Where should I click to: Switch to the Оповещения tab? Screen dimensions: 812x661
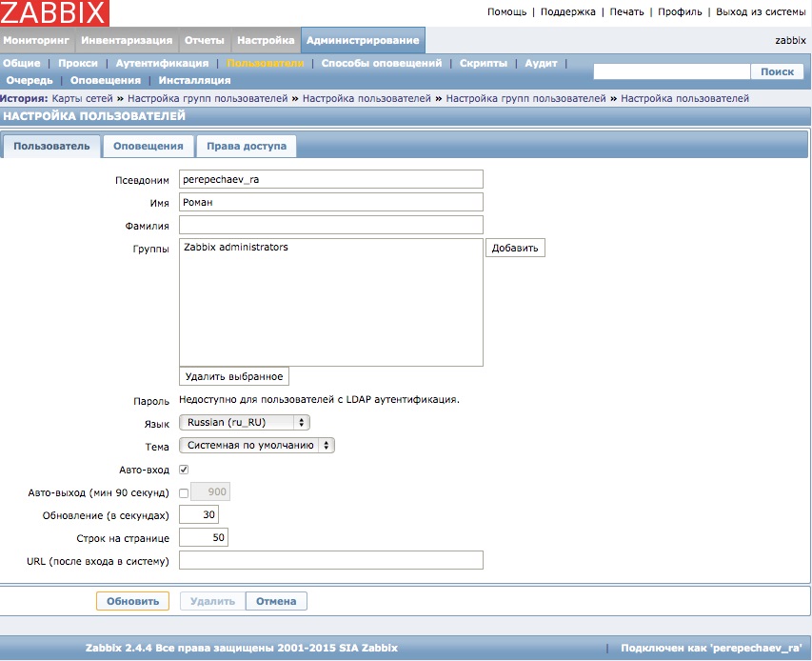148,146
